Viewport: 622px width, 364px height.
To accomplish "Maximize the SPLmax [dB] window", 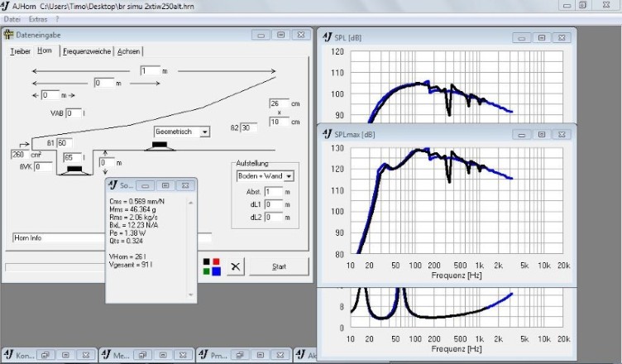I will pyautogui.click(x=542, y=135).
